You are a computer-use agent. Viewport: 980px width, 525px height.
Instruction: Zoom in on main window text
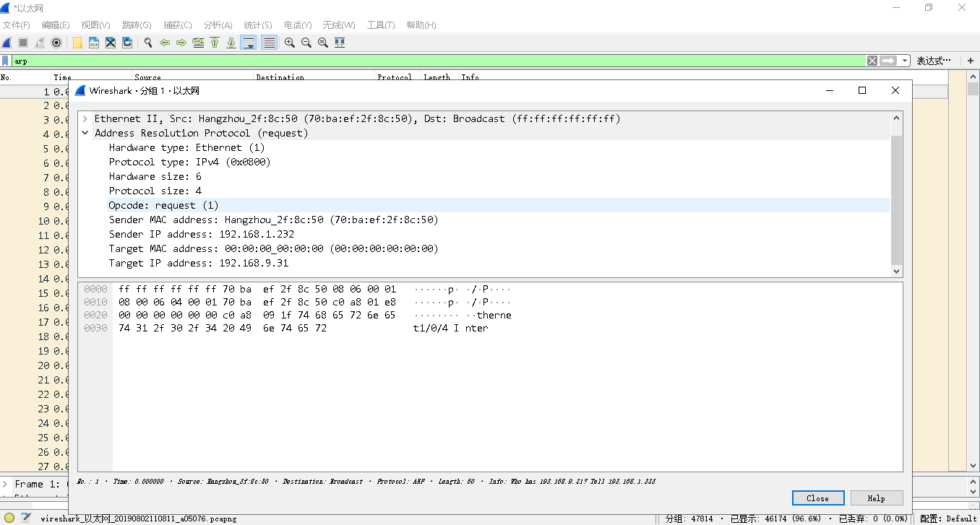pos(290,43)
